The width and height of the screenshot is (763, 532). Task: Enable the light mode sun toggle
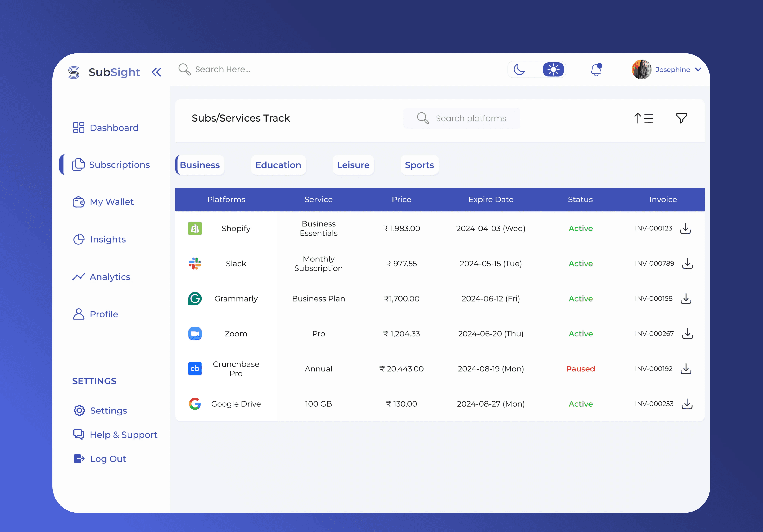[553, 70]
